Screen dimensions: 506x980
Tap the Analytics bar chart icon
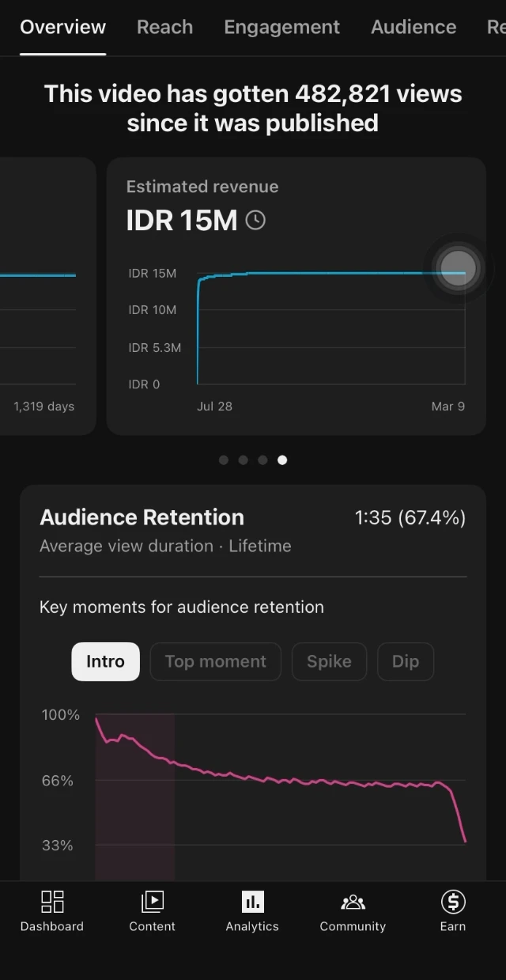pyautogui.click(x=252, y=902)
